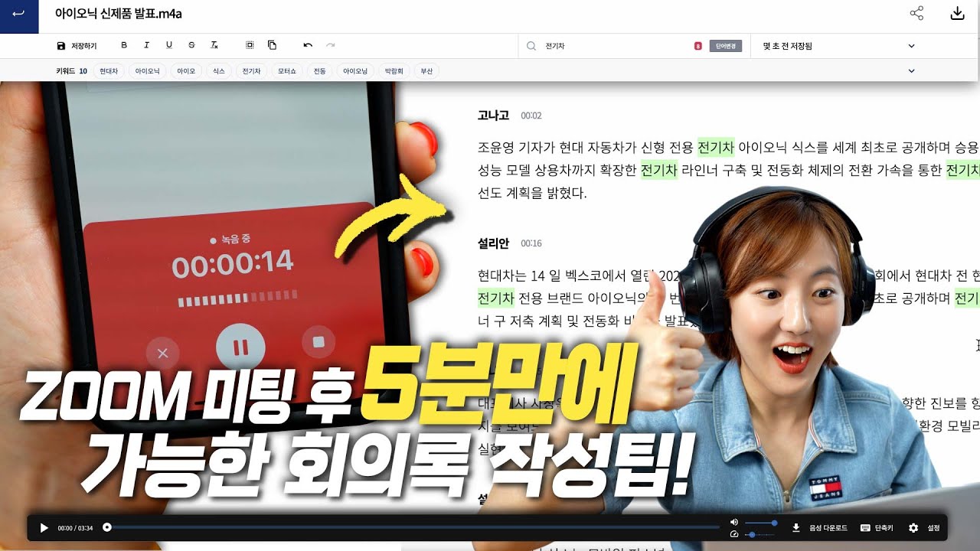Select the 전동 keyword chip
Screen dimensions: 980x551
(319, 71)
